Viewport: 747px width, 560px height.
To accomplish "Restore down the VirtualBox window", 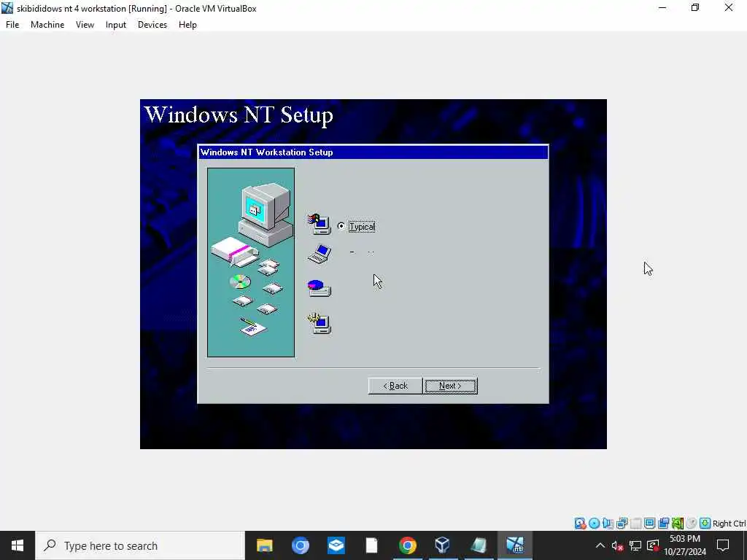I will [695, 8].
